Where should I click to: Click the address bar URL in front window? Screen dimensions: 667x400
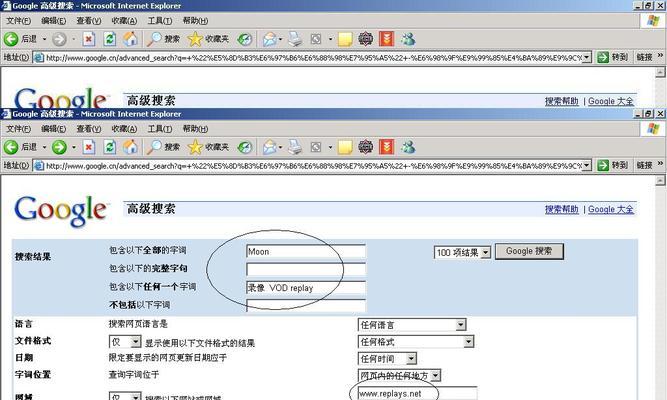point(313,166)
